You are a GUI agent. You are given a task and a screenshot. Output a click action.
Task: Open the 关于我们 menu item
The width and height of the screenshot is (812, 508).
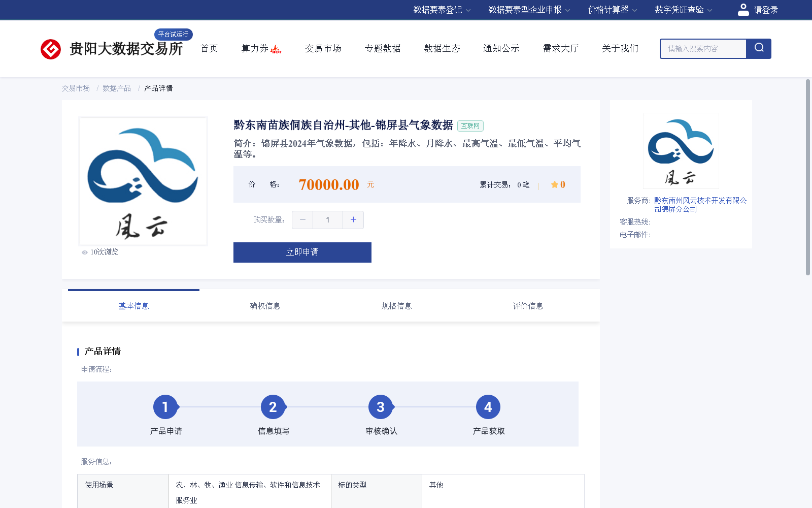coord(620,48)
